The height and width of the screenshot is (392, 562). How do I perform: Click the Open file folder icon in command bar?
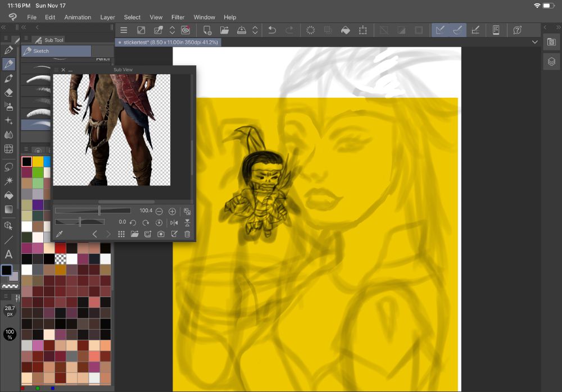pyautogui.click(x=224, y=30)
